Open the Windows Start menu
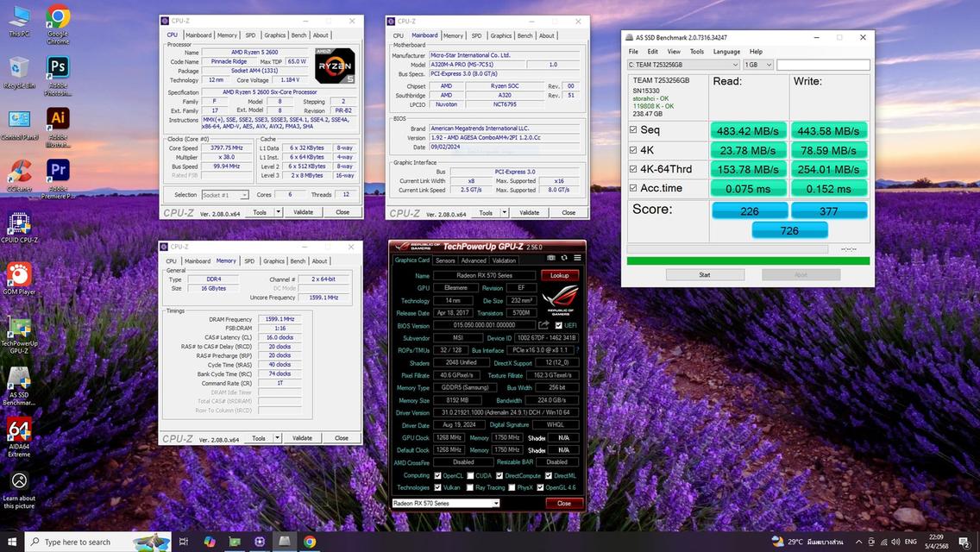Screen dimensions: 980x552 (x=12, y=542)
